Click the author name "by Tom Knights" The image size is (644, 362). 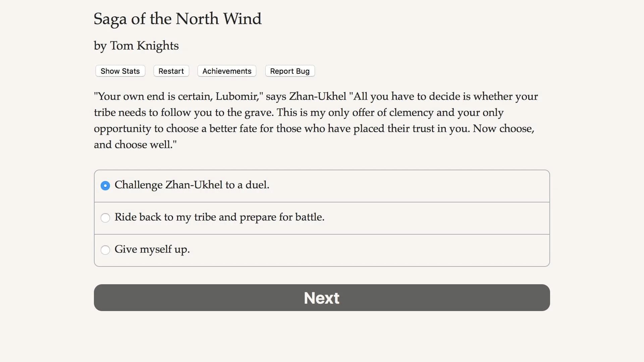[136, 46]
